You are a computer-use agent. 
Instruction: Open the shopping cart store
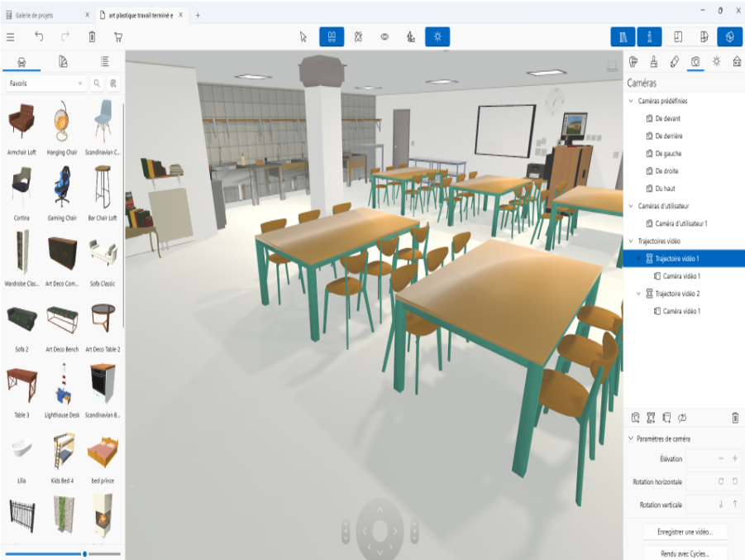coord(118,36)
